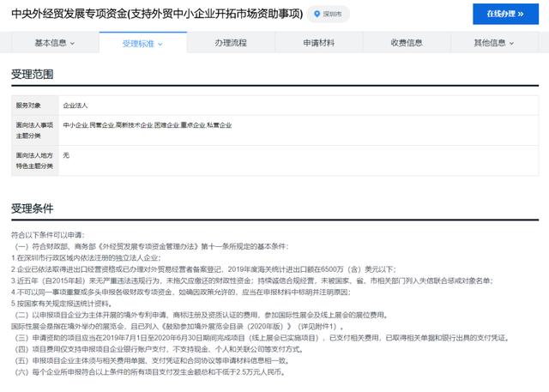
Task: Click item 4 about 不可重复申报财政专项资金
Action: pos(181,292)
